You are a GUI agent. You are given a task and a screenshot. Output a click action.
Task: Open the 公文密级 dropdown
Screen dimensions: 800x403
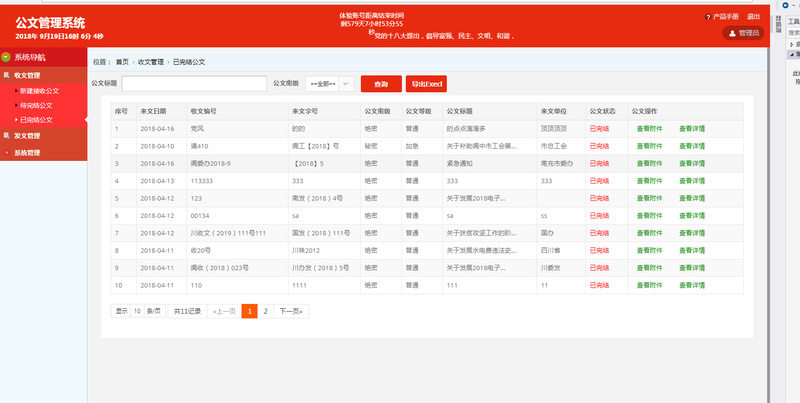tap(330, 84)
